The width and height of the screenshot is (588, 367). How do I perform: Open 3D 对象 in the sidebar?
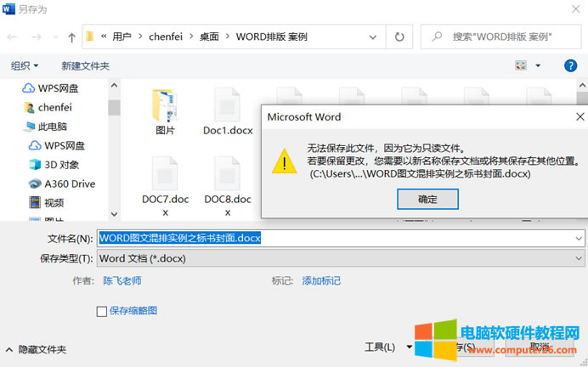tap(54, 165)
